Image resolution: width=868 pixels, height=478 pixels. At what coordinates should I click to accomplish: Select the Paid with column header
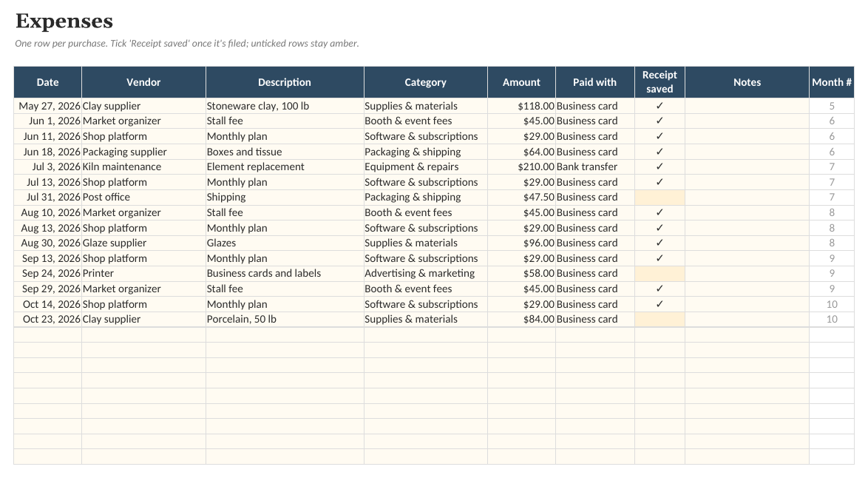tap(595, 82)
